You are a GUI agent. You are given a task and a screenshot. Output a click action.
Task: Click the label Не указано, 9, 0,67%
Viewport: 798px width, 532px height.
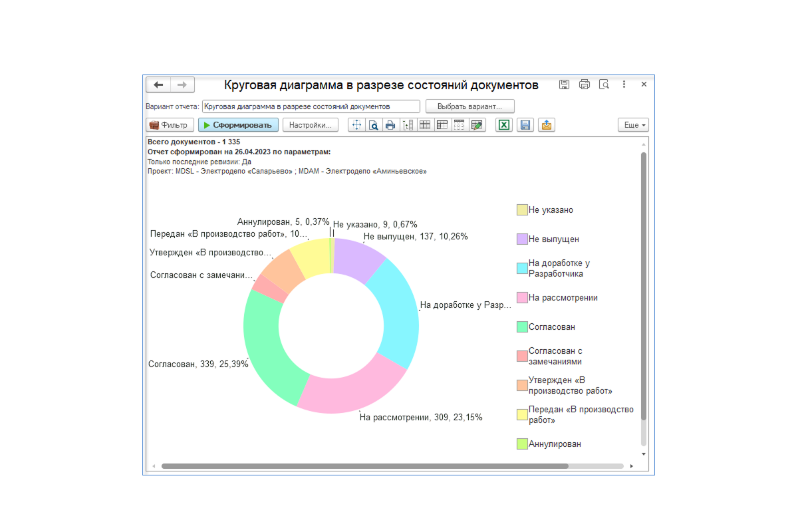point(375,225)
